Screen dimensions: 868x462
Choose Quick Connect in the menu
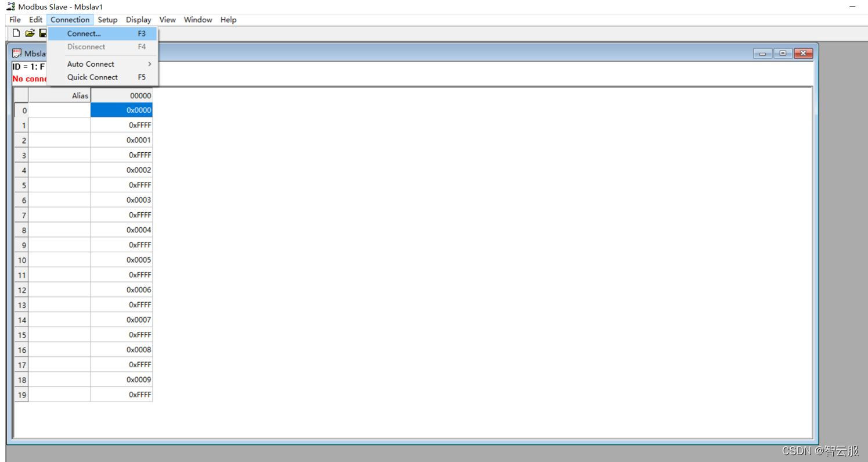103,77
